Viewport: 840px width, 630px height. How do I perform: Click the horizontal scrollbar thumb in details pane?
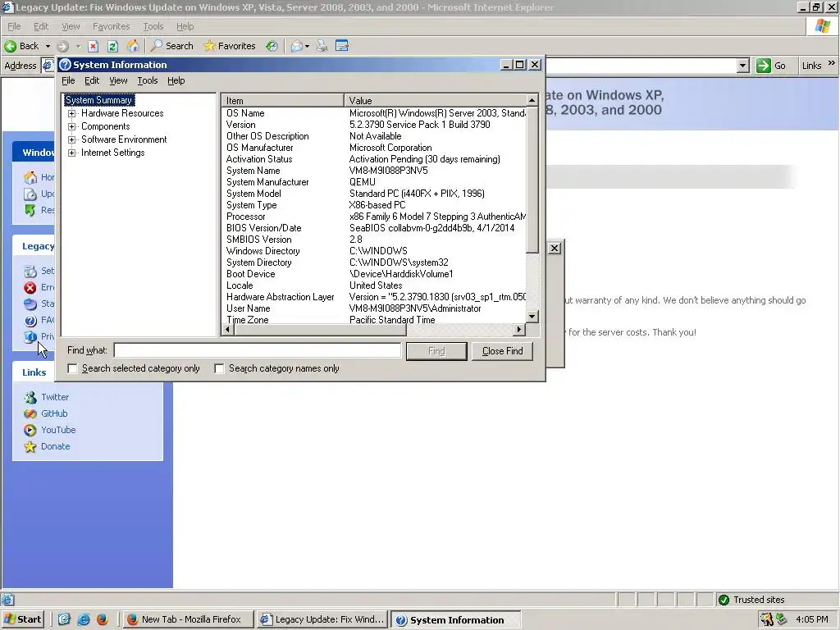tap(320, 330)
